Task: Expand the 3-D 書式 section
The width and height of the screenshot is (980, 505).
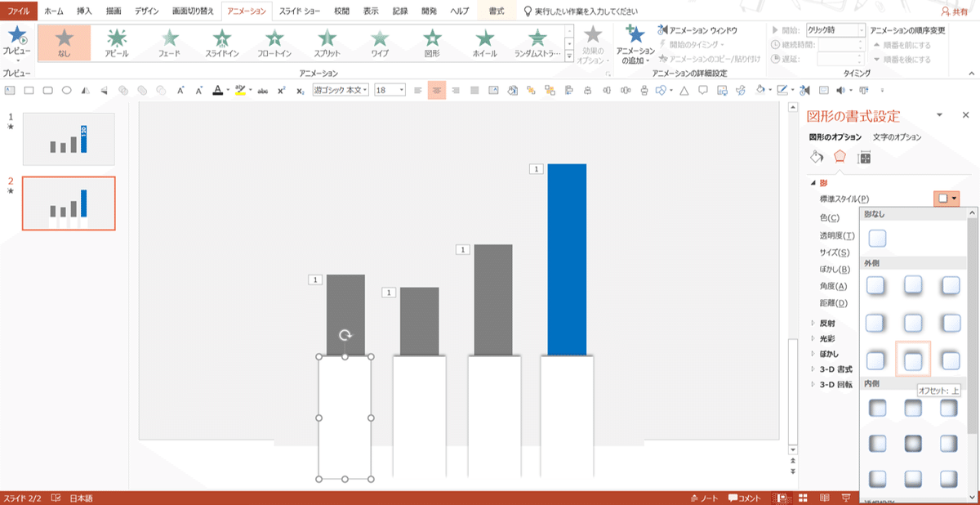Action: 813,369
